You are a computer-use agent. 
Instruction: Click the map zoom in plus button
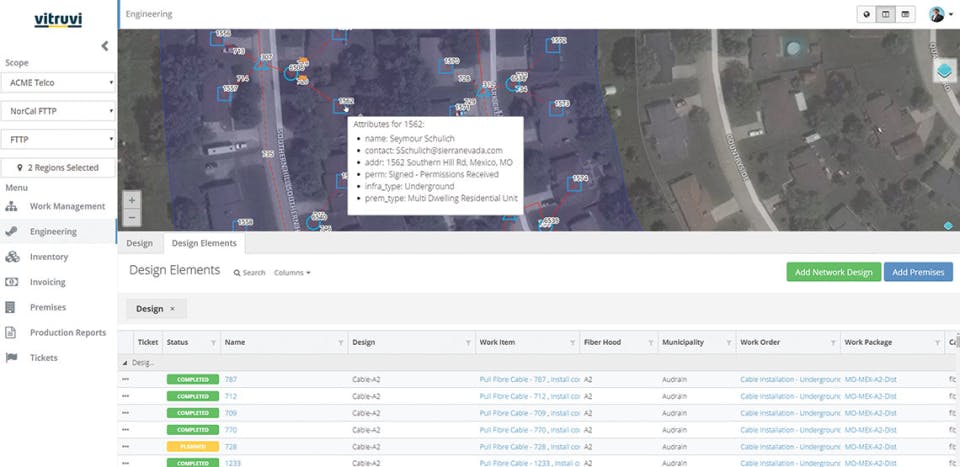132,200
